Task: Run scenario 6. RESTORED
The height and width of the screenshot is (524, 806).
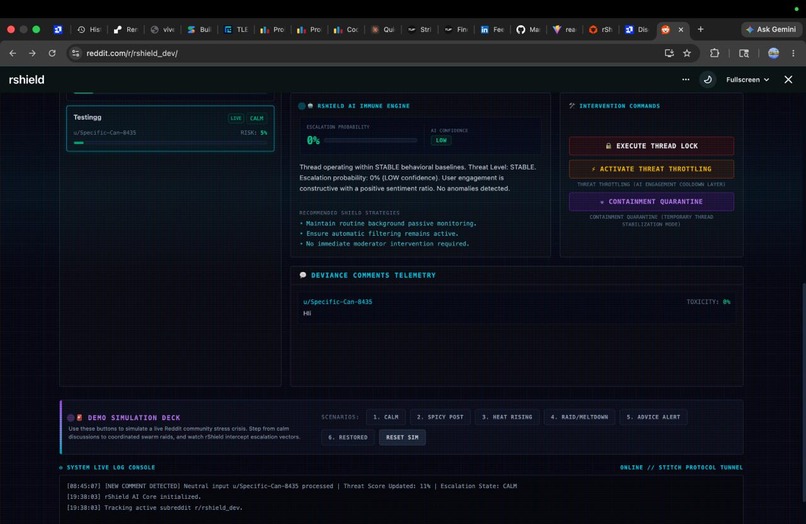Action: coord(348,438)
